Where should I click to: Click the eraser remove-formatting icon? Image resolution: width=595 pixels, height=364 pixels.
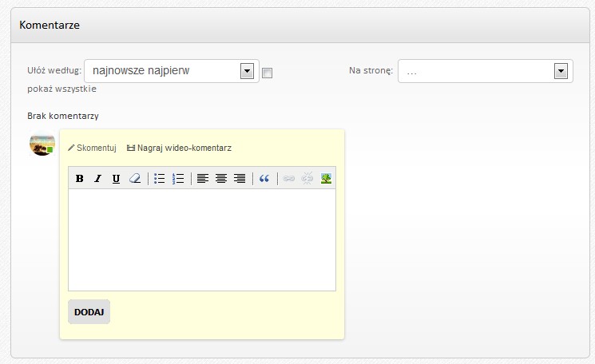click(x=135, y=179)
